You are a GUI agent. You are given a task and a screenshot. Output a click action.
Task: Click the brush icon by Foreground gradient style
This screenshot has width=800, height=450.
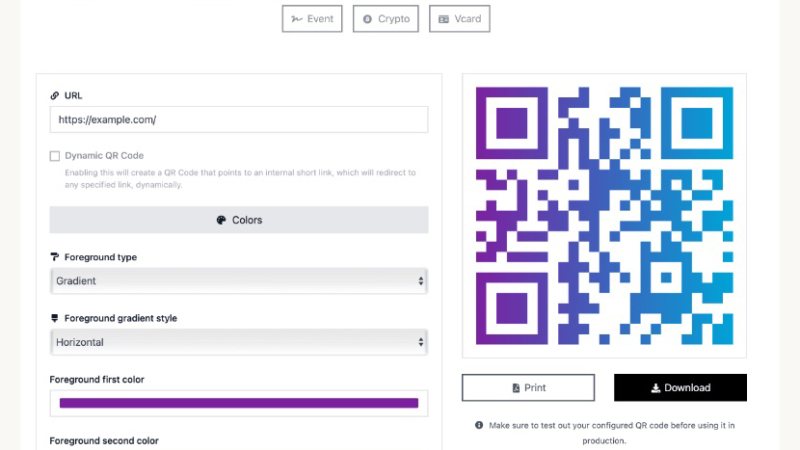55,318
